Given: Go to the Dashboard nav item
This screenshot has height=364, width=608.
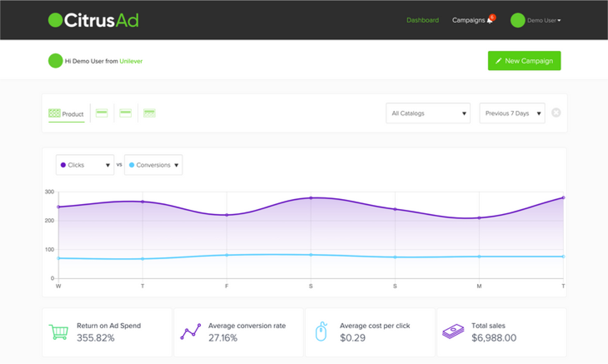Looking at the screenshot, I should point(423,20).
